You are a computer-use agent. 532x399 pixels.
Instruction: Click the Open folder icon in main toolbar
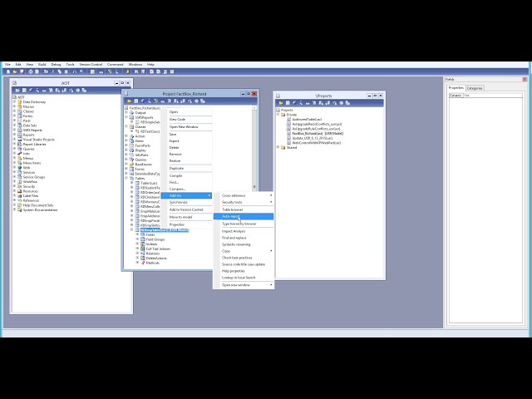(x=15, y=72)
